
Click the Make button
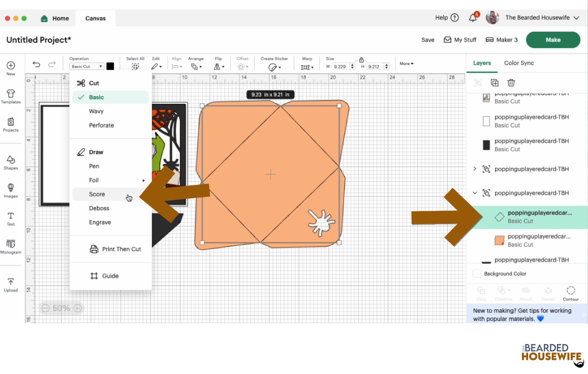point(553,40)
